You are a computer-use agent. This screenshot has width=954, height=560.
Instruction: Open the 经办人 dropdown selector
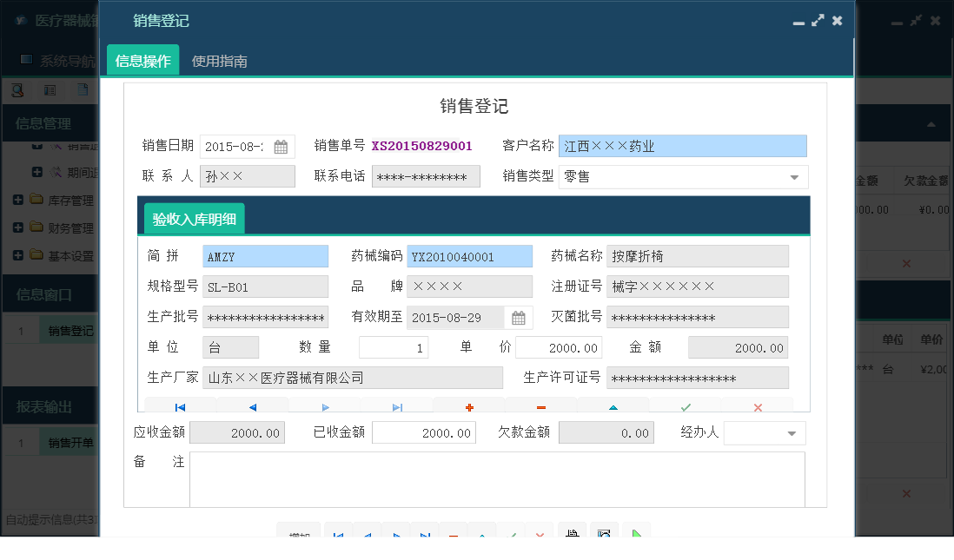(792, 432)
